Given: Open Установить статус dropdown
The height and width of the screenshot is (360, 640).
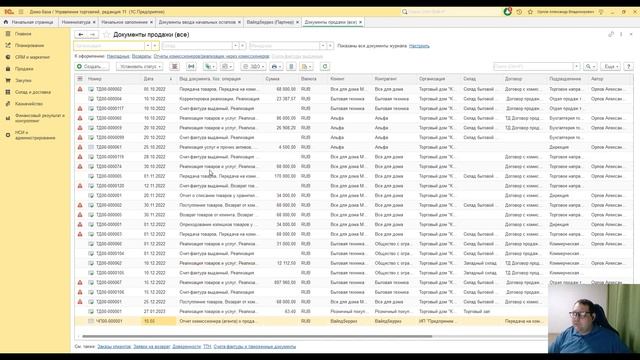Looking at the screenshot, I should tap(139, 67).
